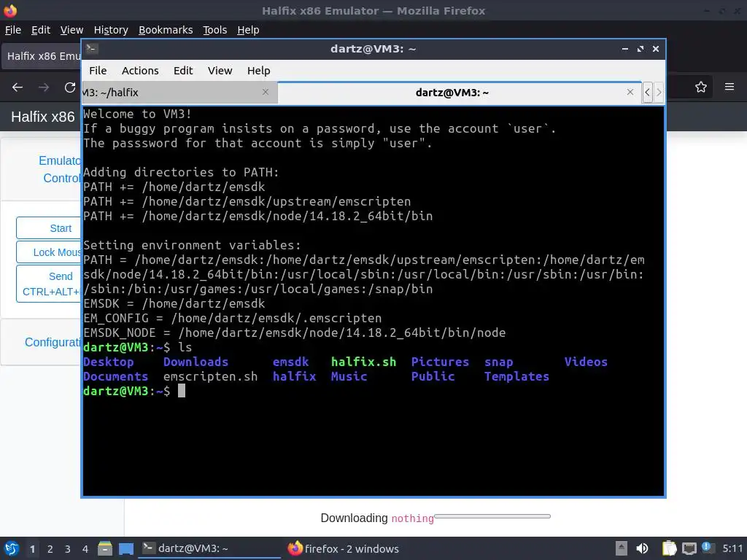This screenshot has width=747, height=560.
Task: Click the Firefox forward arrow
Action: [x=44, y=87]
